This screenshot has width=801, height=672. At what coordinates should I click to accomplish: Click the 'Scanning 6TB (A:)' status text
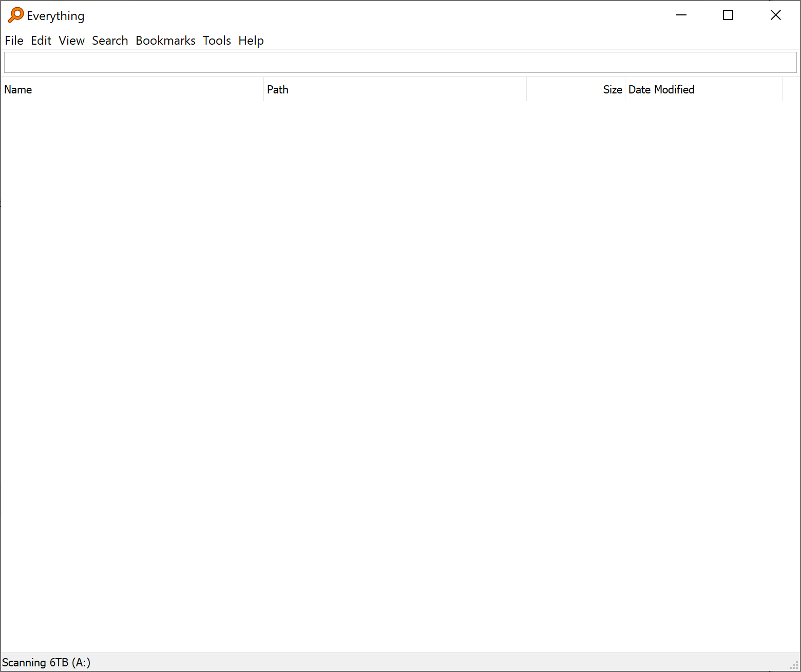pos(46,662)
